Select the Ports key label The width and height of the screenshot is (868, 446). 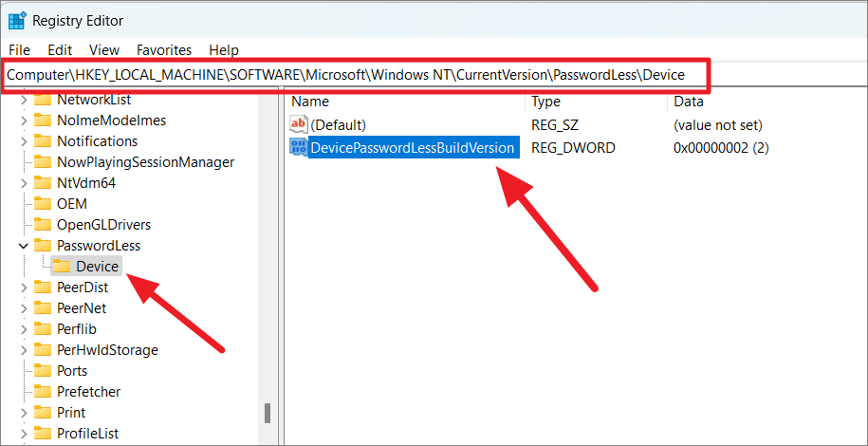(72, 371)
